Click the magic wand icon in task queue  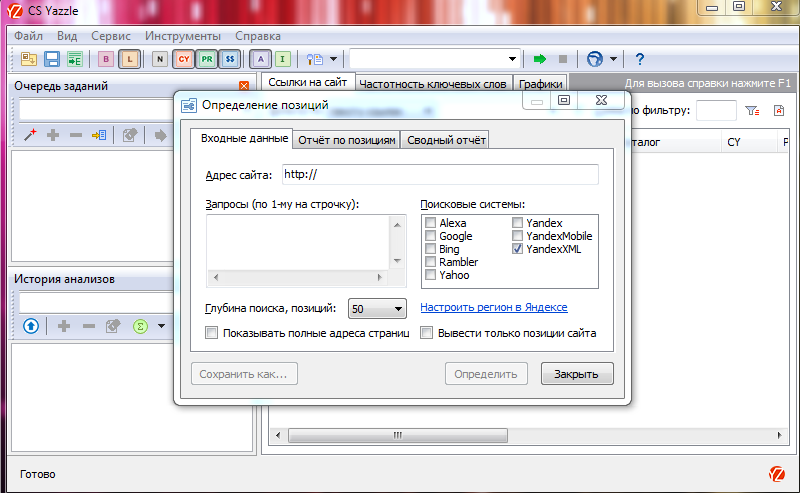(29, 135)
